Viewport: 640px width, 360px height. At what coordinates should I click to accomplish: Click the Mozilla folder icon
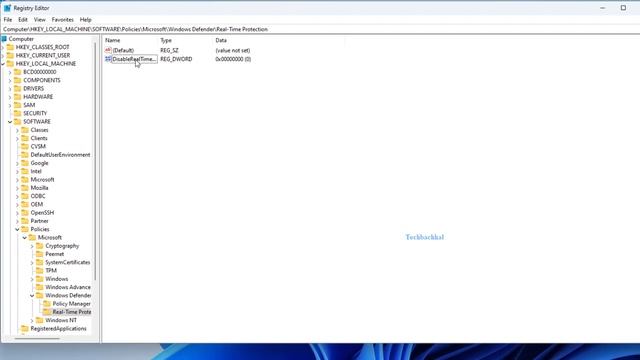[x=25, y=188]
